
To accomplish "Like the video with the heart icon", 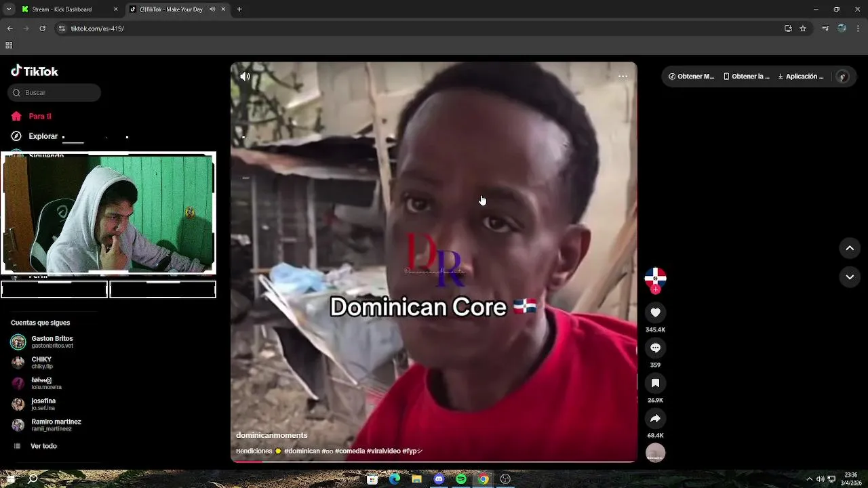I will pos(655,312).
